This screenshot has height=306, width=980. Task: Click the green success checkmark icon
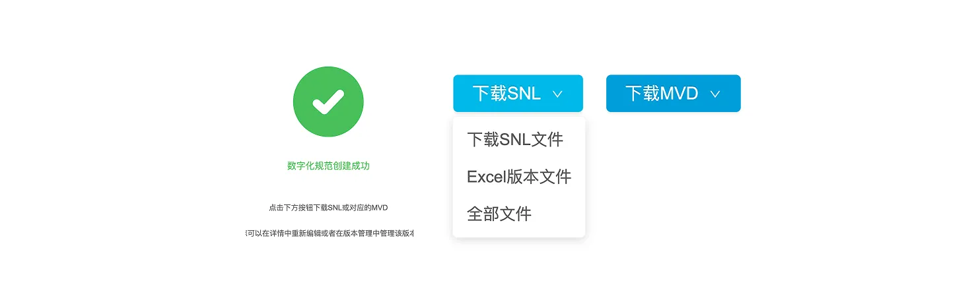tap(328, 102)
